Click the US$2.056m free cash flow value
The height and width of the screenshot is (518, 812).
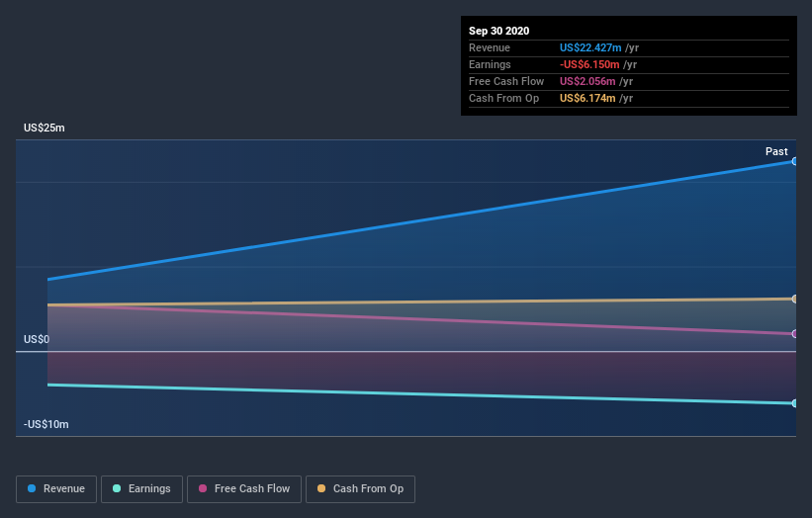[587, 81]
